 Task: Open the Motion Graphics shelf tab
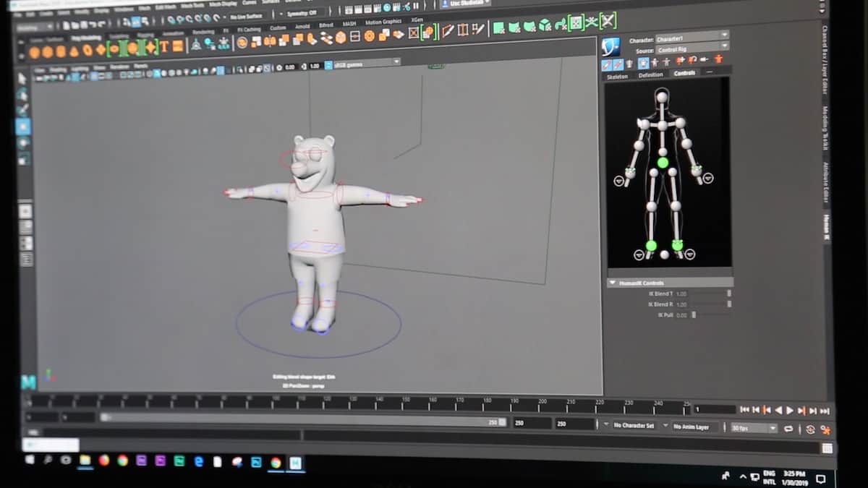point(383,22)
